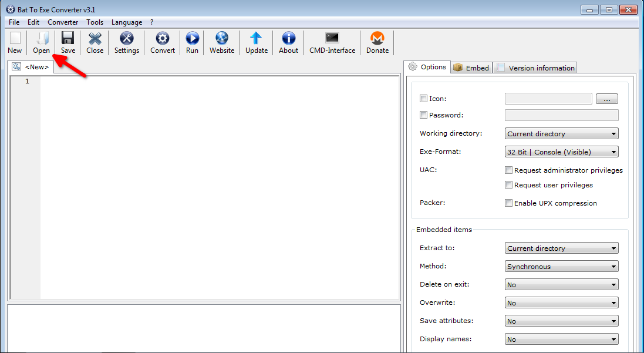
Task: Expand the Exe-Format dropdown
Action: [561, 152]
